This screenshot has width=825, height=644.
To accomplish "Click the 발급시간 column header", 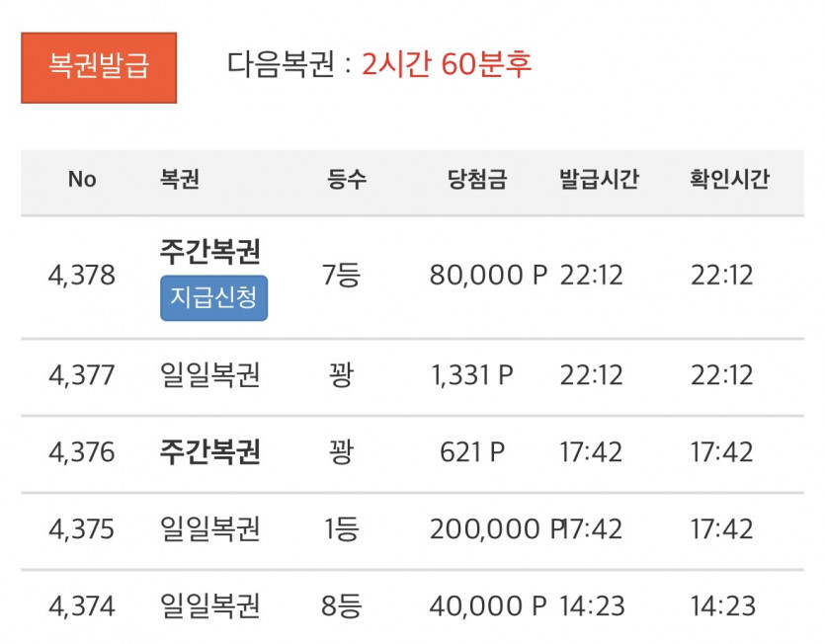I will click(x=598, y=180).
